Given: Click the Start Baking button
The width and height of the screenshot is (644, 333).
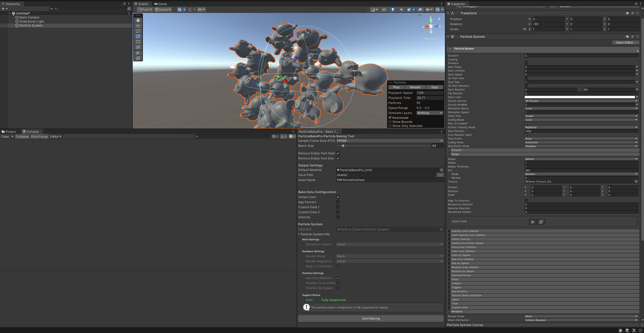Looking at the screenshot, I should click(x=370, y=318).
